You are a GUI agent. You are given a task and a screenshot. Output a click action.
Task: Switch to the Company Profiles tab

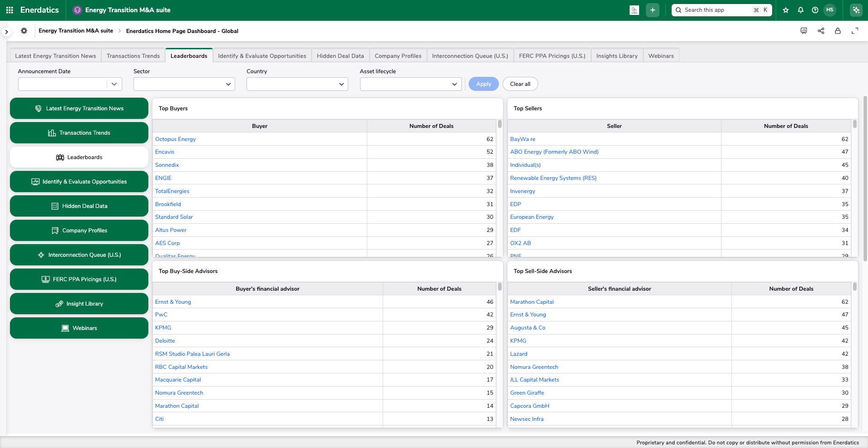398,56
